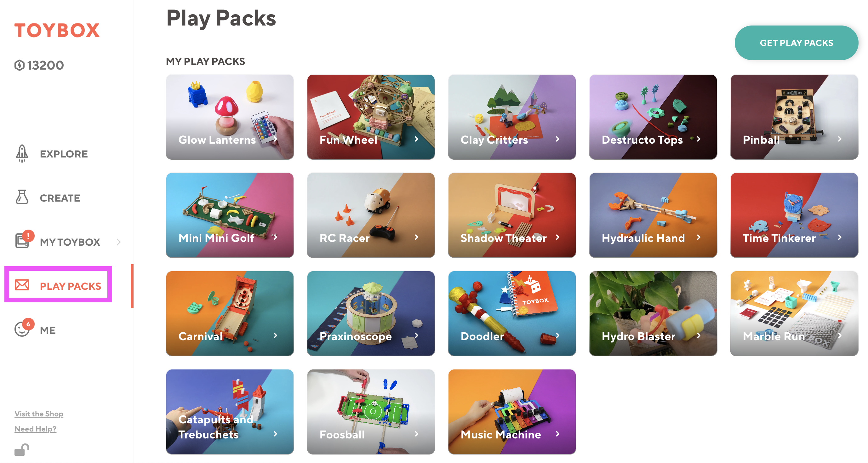Open the Glow Lanterns play pack
868x463 pixels.
point(230,117)
